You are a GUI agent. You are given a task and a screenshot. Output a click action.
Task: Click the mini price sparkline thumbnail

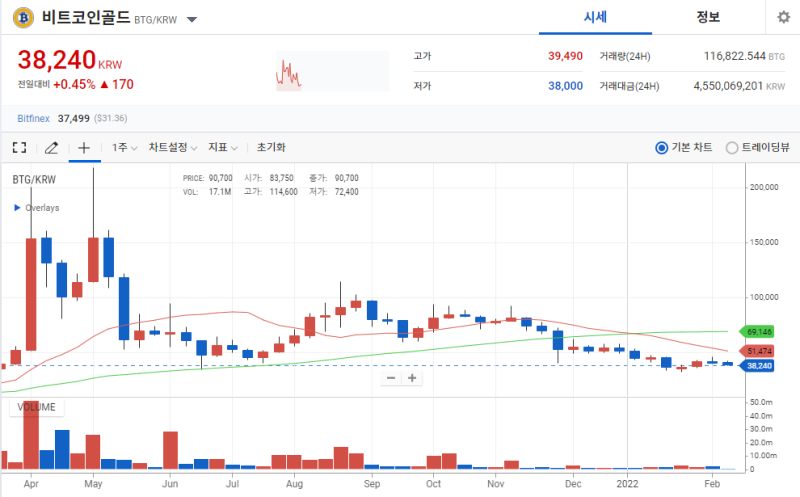click(x=332, y=71)
